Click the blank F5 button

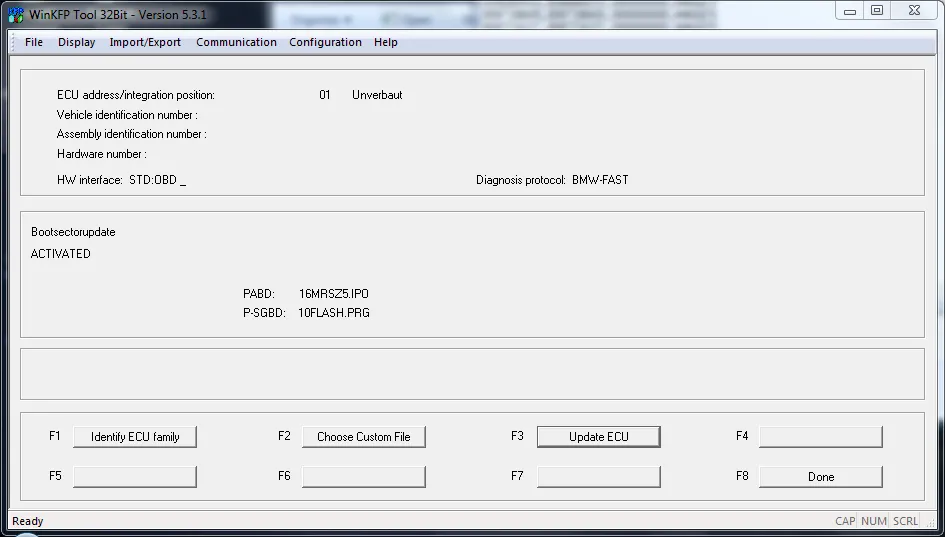click(135, 477)
